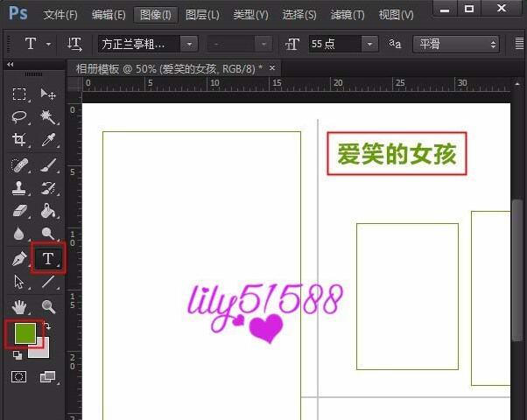
Task: Click the Photoshop Ps logo
Action: coord(18,13)
